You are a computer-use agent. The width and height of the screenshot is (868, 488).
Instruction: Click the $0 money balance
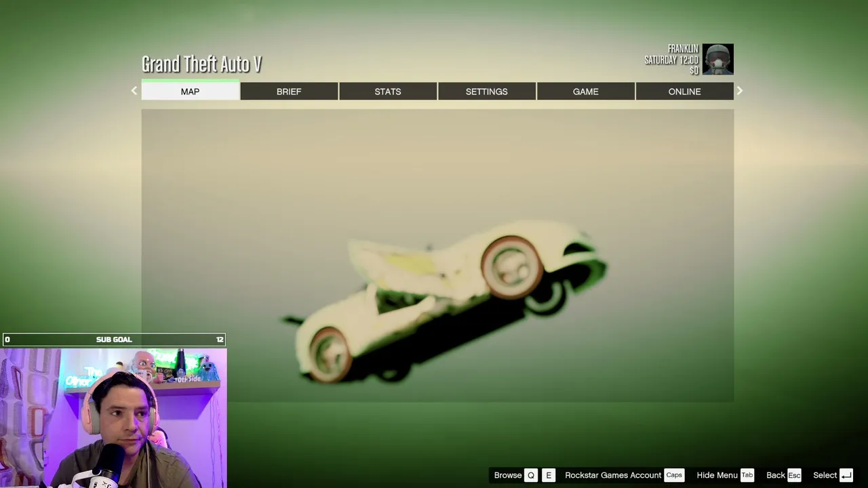(x=694, y=70)
